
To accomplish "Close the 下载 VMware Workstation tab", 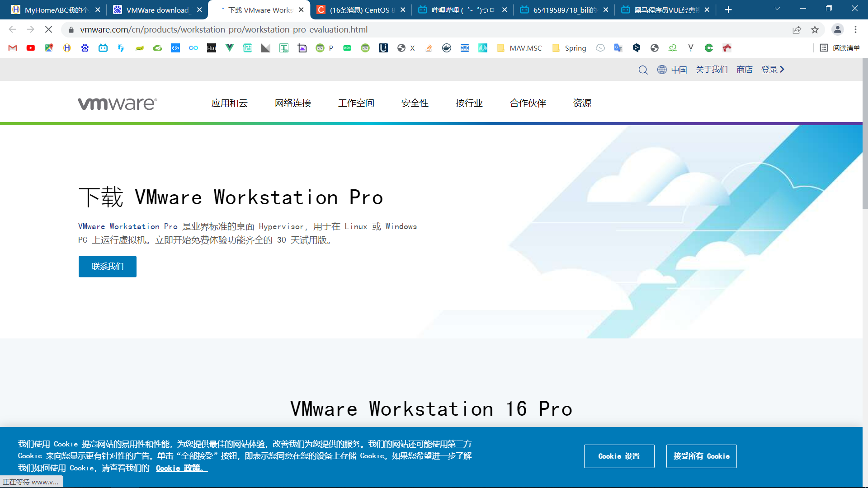I will pyautogui.click(x=301, y=10).
